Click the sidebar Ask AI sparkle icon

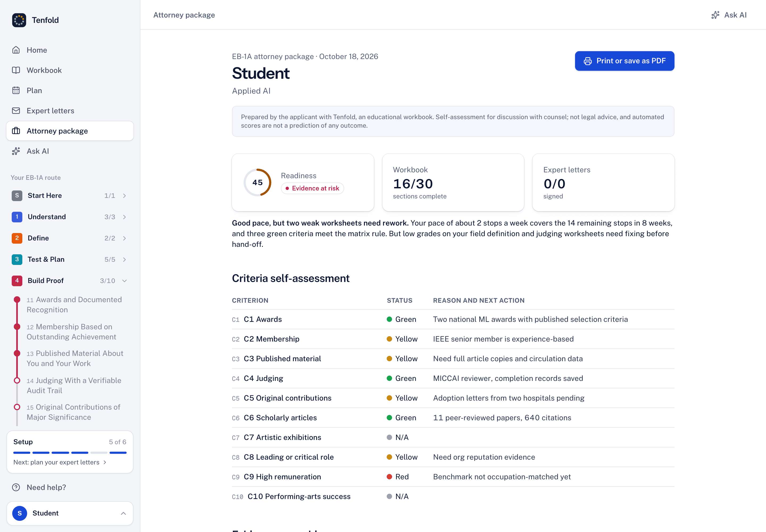tap(16, 151)
